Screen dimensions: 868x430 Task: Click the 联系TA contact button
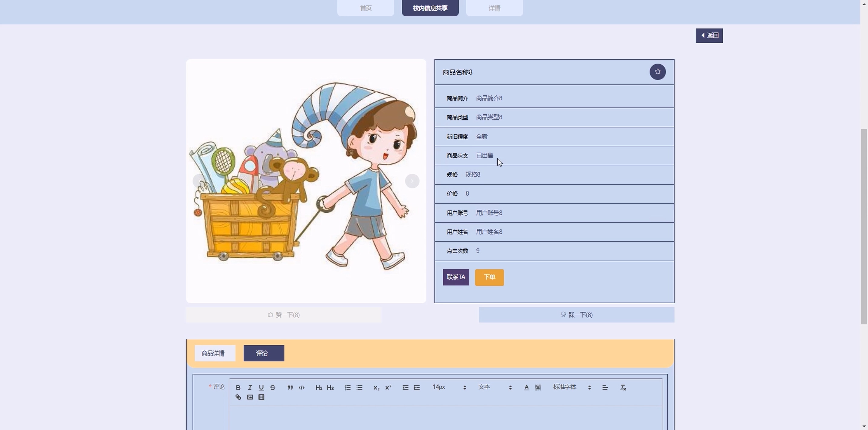tap(456, 277)
